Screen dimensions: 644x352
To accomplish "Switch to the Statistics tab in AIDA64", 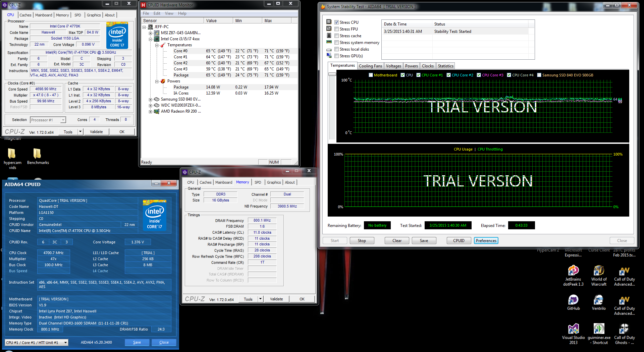I will coord(445,66).
